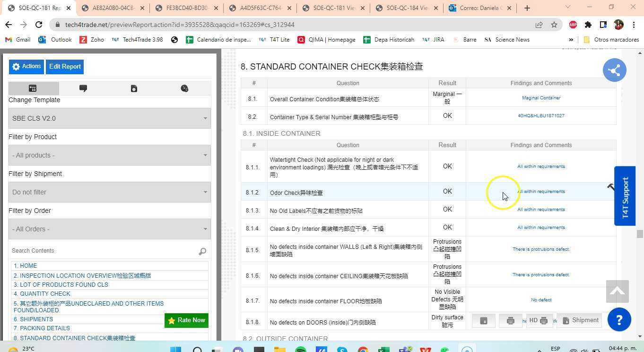
Task: Click the history clock icon in left panel
Action: click(184, 88)
